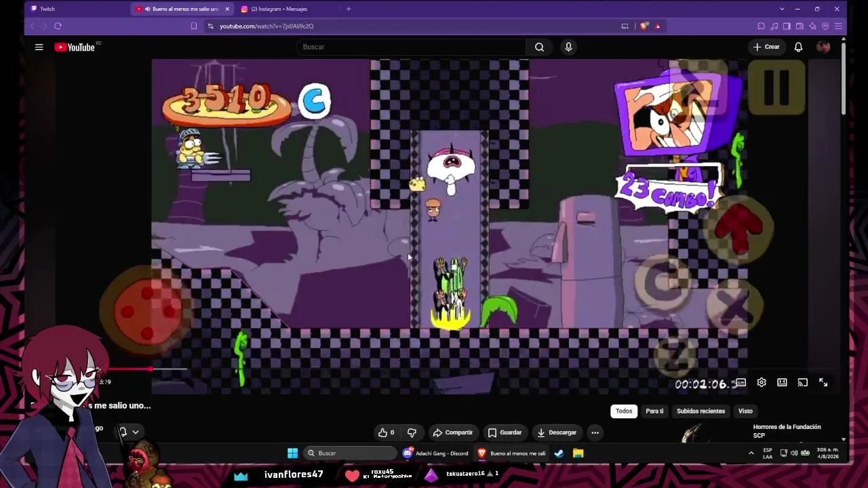Seek on the video progress bar
Image resolution: width=868 pixels, height=488 pixels.
coord(148,369)
